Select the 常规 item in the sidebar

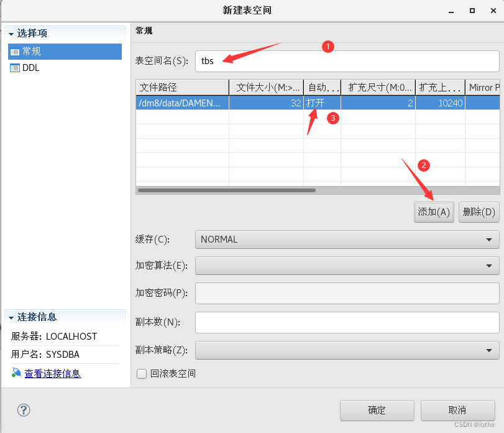[65, 52]
